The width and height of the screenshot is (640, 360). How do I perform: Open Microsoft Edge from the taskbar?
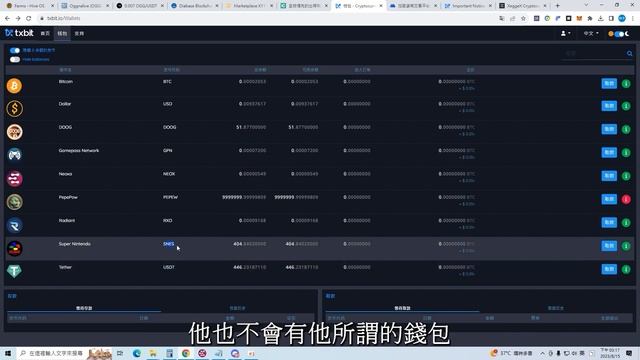pos(137,353)
